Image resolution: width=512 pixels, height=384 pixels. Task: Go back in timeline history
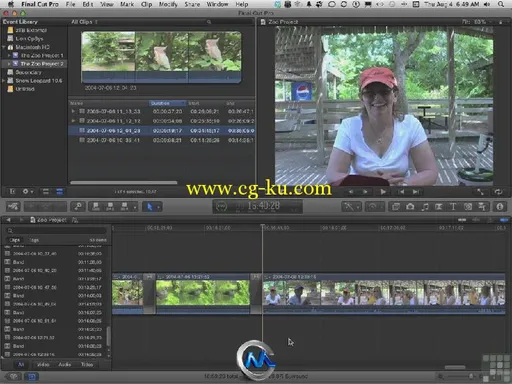tap(9, 220)
